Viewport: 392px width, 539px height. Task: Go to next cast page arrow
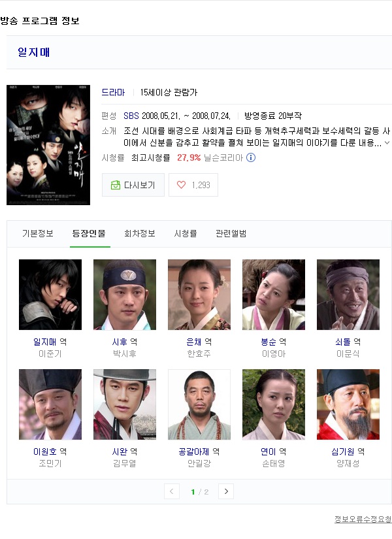click(x=226, y=491)
